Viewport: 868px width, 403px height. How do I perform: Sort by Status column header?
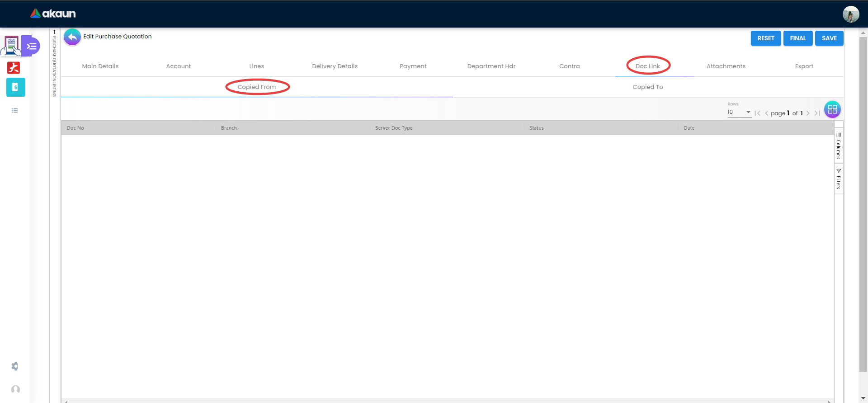click(x=601, y=128)
